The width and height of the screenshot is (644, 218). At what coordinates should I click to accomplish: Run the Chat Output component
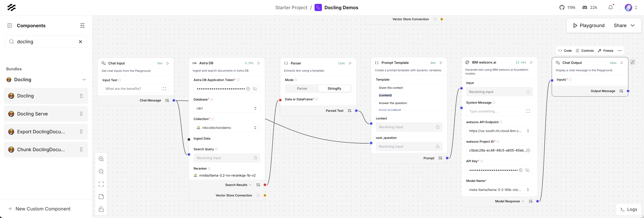[x=622, y=63]
